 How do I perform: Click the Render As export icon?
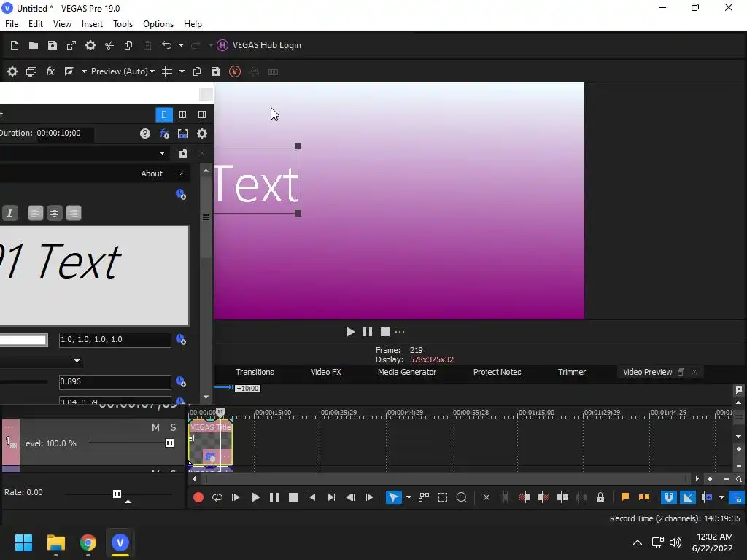coord(71,45)
